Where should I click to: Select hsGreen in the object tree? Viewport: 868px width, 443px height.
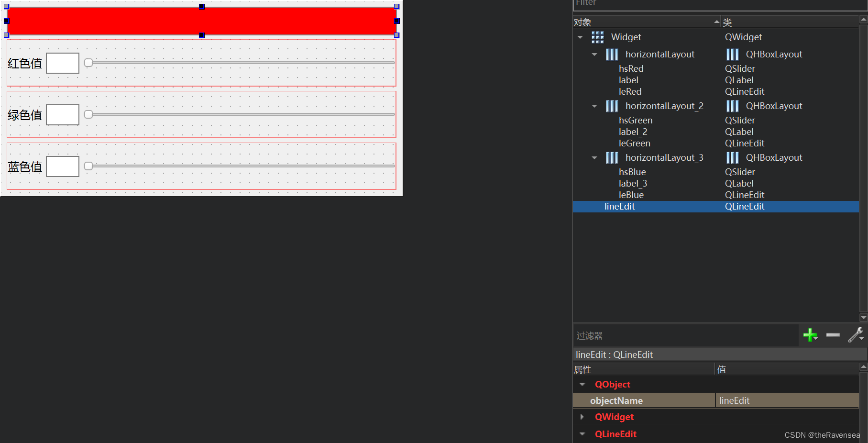click(x=636, y=121)
